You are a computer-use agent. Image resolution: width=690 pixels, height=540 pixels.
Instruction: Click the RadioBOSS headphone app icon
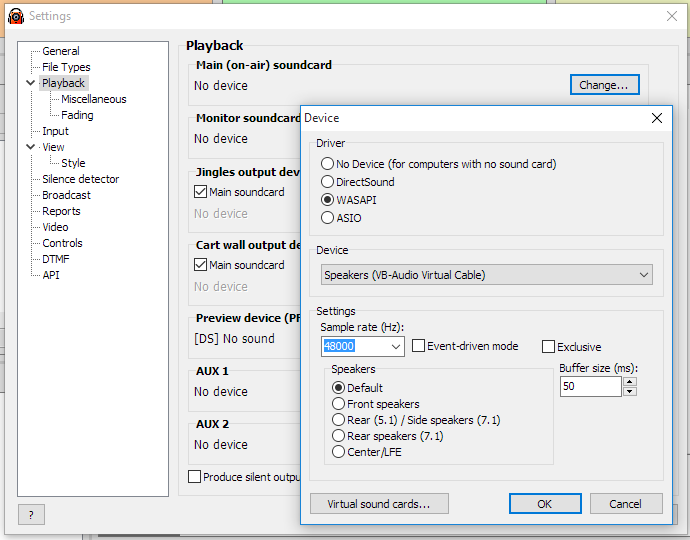[x=16, y=16]
